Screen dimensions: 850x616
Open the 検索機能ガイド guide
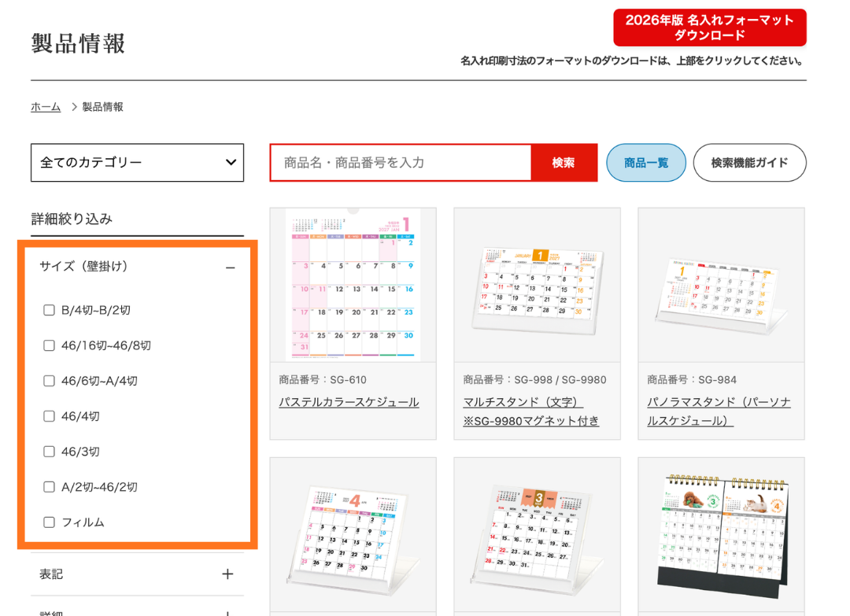(x=749, y=163)
